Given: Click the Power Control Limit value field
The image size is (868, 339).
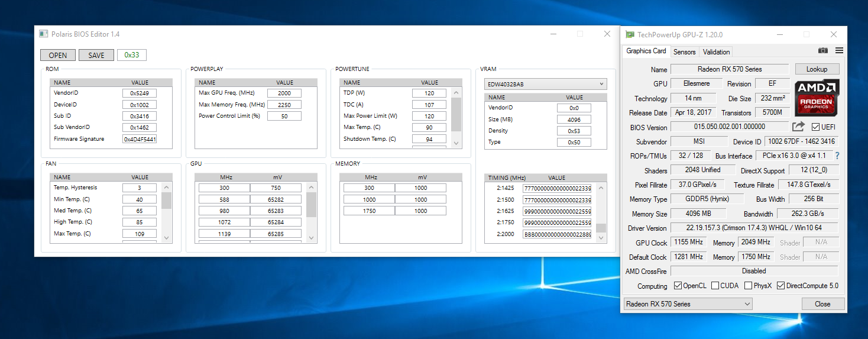Looking at the screenshot, I should (284, 116).
